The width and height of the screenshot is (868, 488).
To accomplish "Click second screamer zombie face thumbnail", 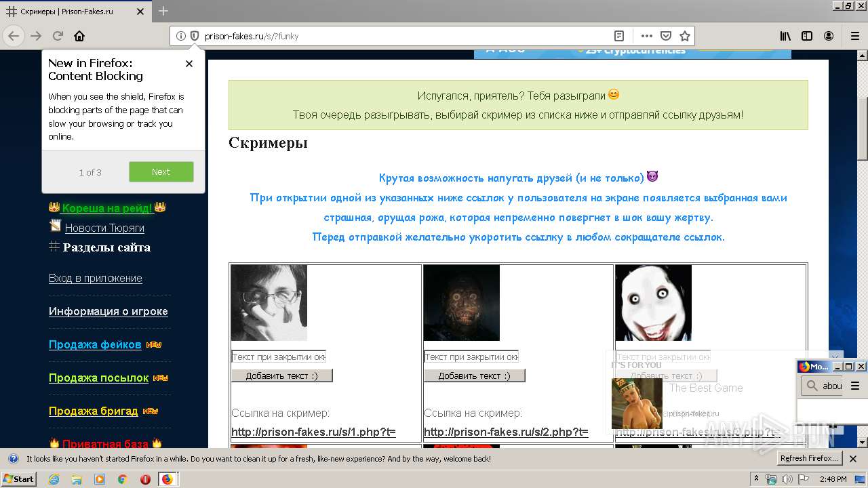I will pyautogui.click(x=462, y=303).
